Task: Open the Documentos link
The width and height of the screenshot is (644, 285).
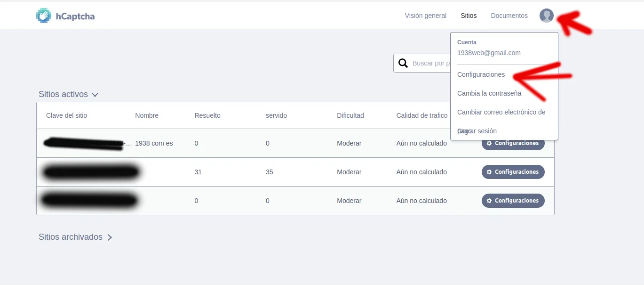Action: tap(509, 16)
